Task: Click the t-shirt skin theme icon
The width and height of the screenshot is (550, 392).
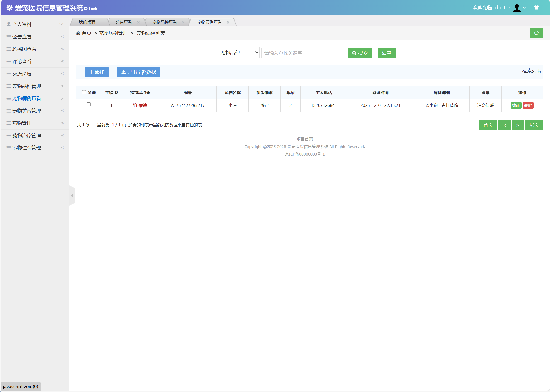Action: (536, 7)
